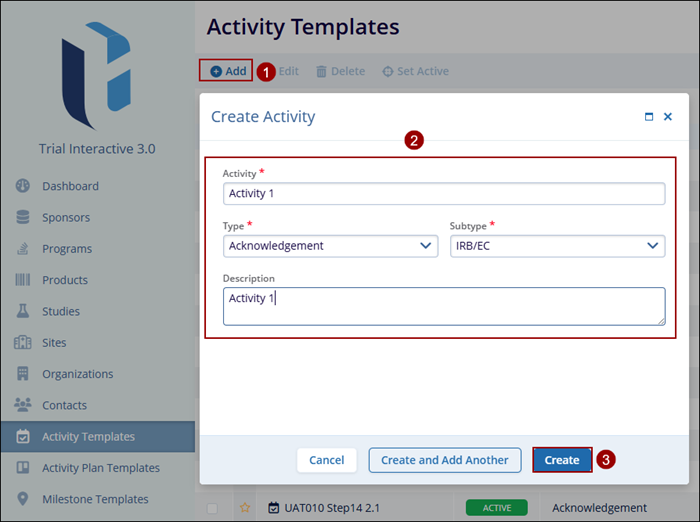Viewport: 700px width, 522px height.
Task: Click the Sponsors database icon
Action: (x=22, y=217)
